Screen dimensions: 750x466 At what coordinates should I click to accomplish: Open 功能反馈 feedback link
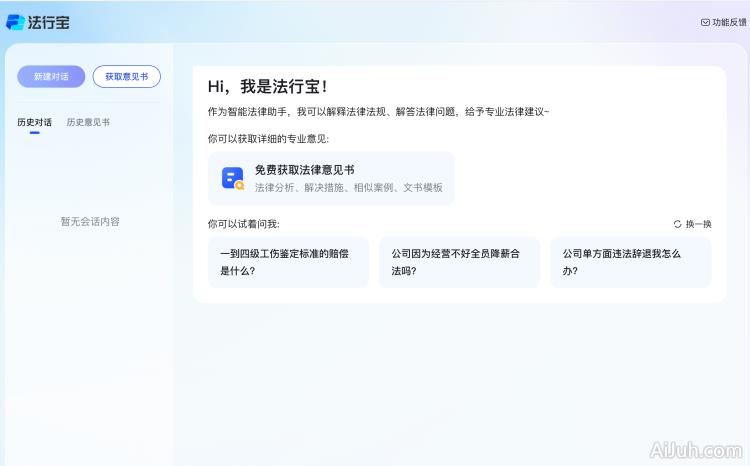point(728,22)
